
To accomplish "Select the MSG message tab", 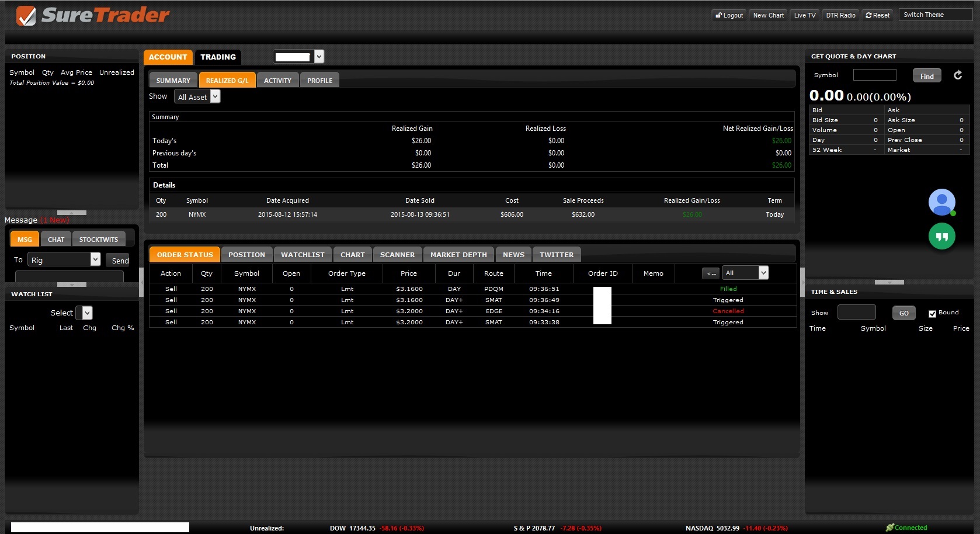I will (x=25, y=239).
